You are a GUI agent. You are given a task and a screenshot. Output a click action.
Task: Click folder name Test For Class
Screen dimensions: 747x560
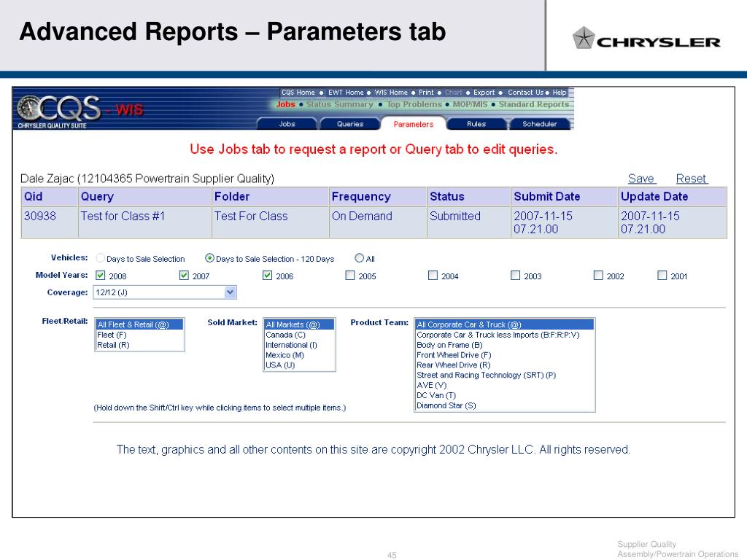pyautogui.click(x=251, y=216)
